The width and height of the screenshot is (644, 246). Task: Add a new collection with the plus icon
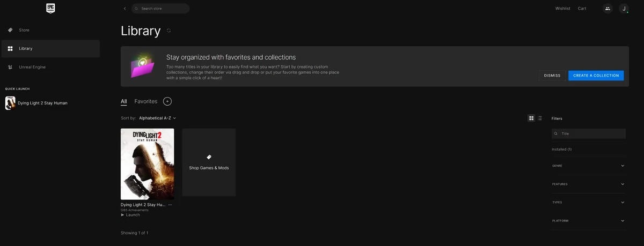click(x=167, y=101)
